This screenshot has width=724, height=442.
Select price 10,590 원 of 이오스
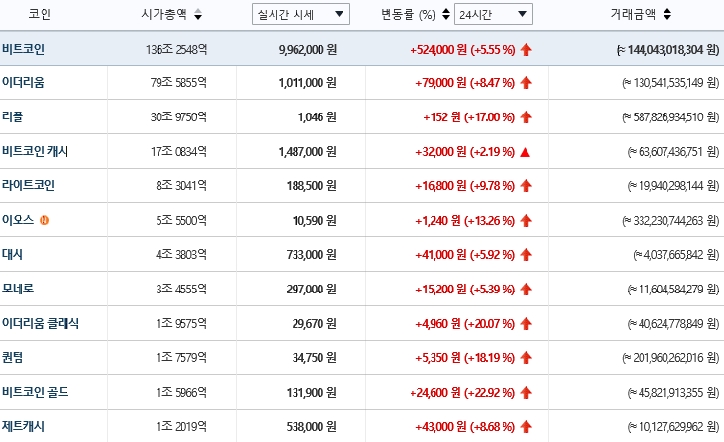(x=314, y=221)
